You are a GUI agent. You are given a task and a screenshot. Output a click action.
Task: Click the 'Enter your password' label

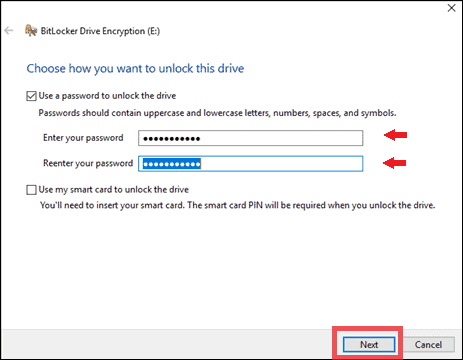coord(83,138)
